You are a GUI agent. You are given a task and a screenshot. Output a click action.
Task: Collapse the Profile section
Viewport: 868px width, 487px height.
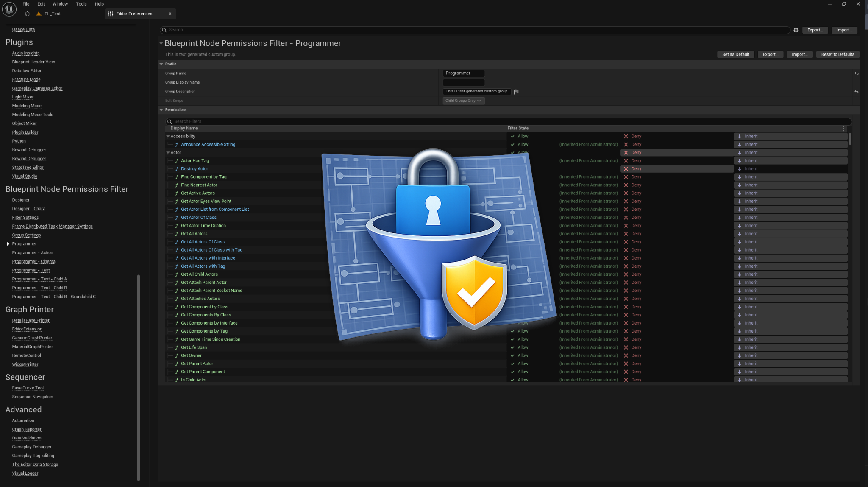(161, 64)
